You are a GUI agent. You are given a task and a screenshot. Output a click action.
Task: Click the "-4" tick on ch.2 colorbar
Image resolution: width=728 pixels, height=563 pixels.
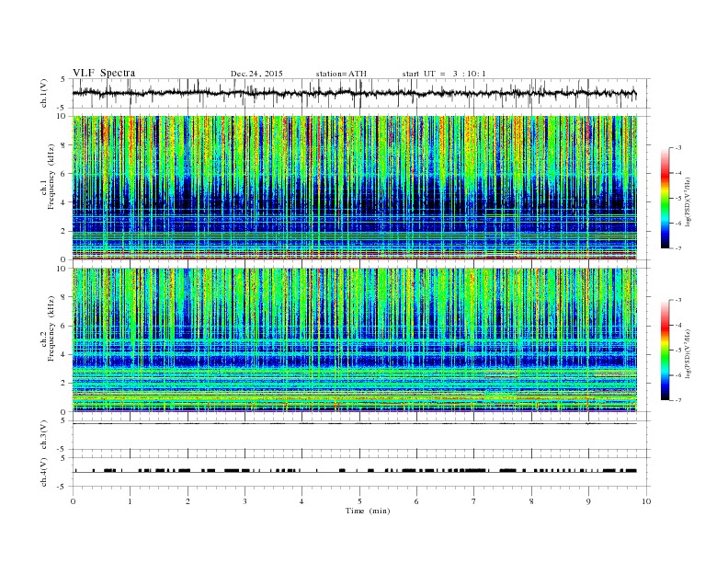click(677, 325)
